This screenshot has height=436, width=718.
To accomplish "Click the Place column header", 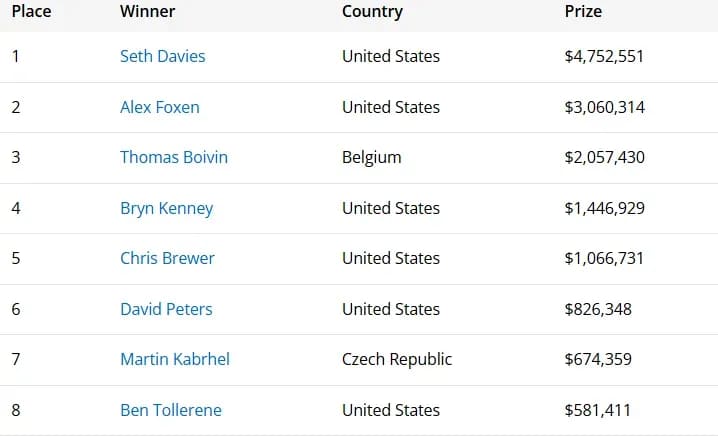I will tap(32, 11).
